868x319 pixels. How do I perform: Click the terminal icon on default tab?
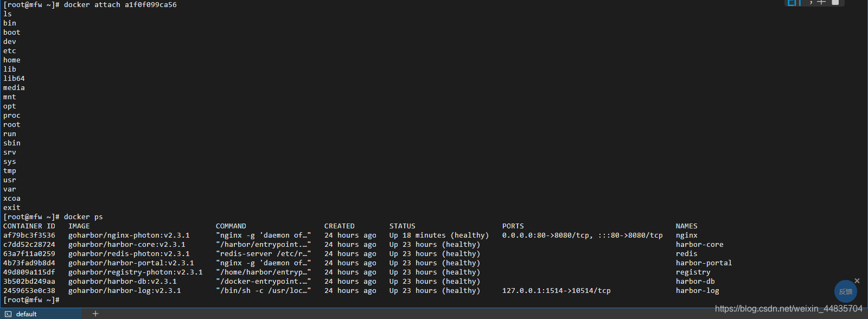[8, 314]
